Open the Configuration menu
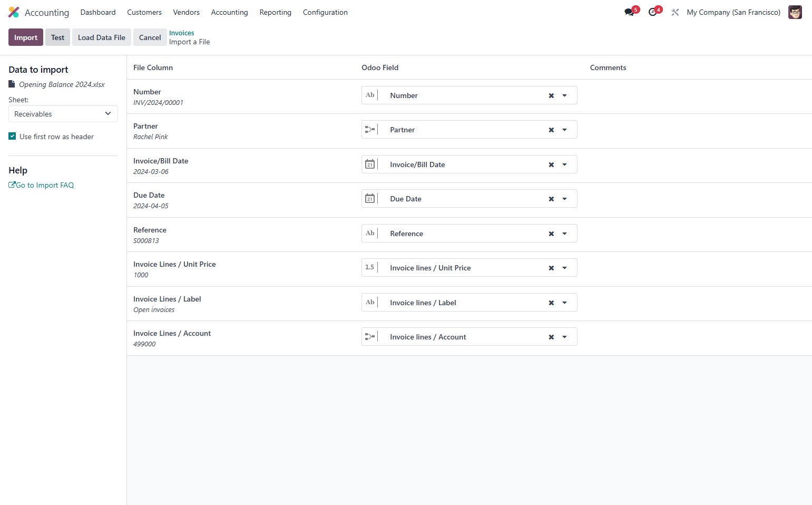The width and height of the screenshot is (812, 505). point(325,12)
